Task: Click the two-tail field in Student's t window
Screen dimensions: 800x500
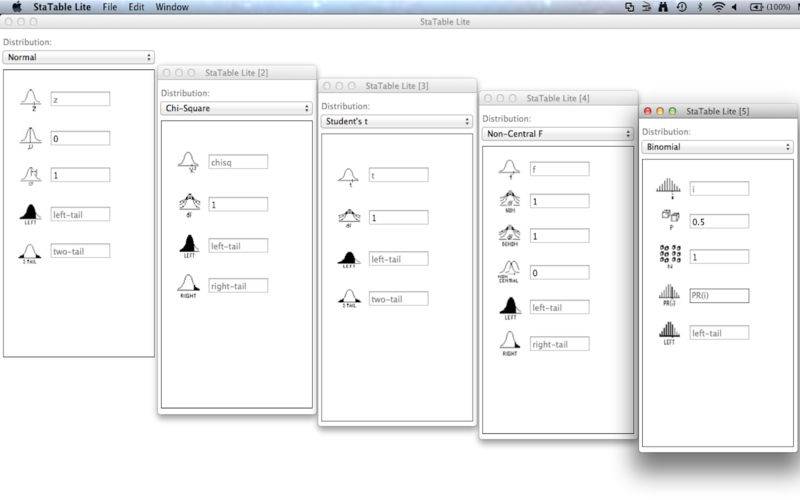Action: click(398, 298)
